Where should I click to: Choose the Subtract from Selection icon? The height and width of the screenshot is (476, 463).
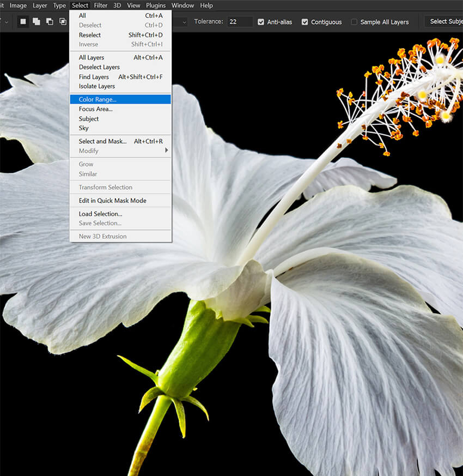coord(50,22)
